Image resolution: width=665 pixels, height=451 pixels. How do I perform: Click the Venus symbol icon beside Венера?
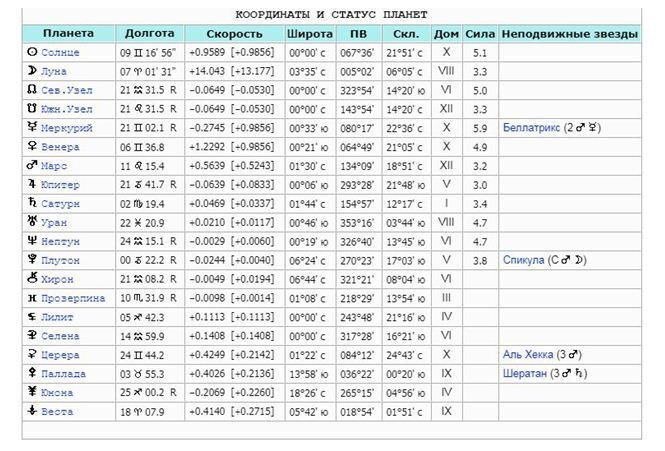32,147
